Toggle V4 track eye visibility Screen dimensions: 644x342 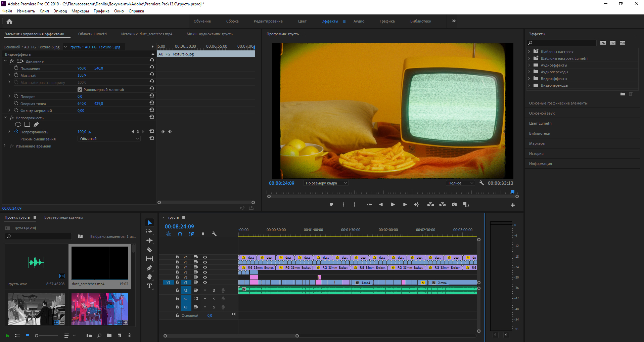coord(205,267)
